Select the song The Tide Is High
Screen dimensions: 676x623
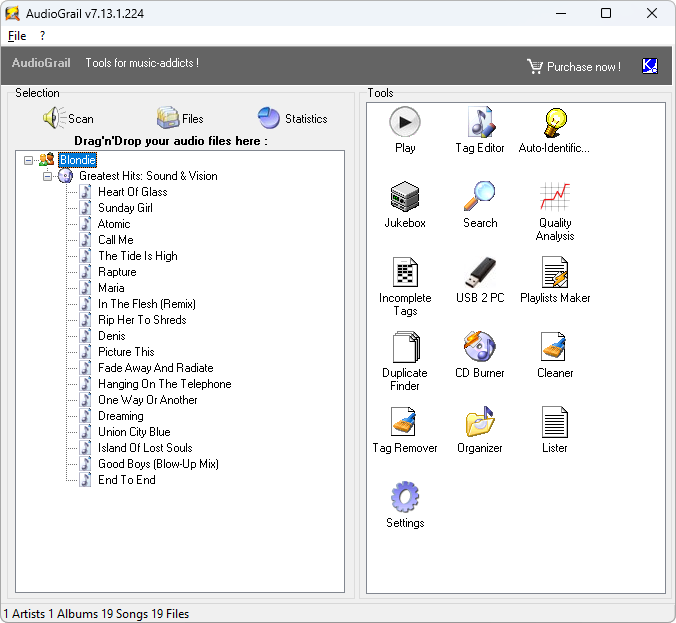tap(138, 256)
